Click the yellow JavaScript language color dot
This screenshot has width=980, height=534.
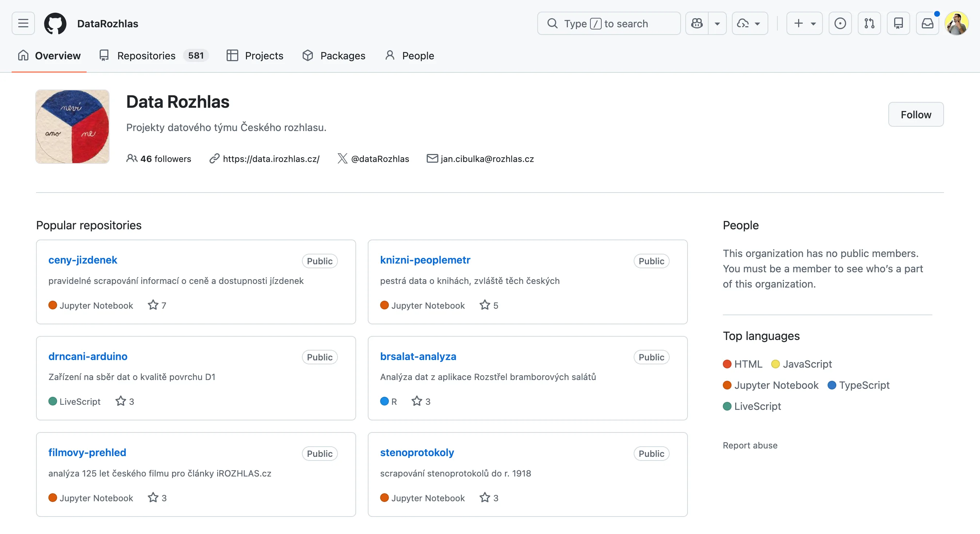[775, 364]
